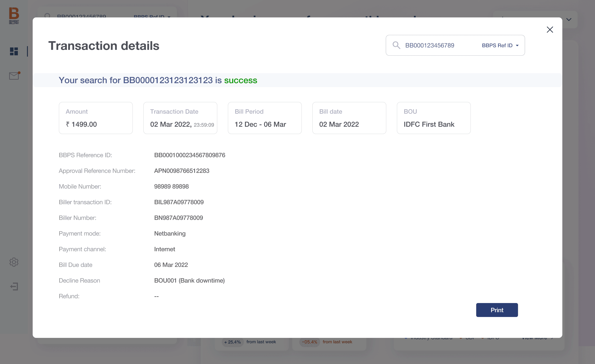
Task: Select the Bill Period card
Action: click(265, 118)
